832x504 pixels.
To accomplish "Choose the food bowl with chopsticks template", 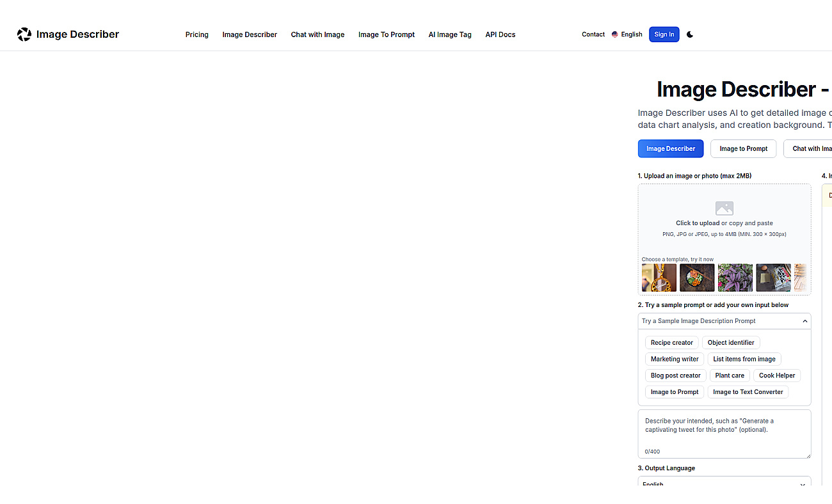I will [x=697, y=278].
